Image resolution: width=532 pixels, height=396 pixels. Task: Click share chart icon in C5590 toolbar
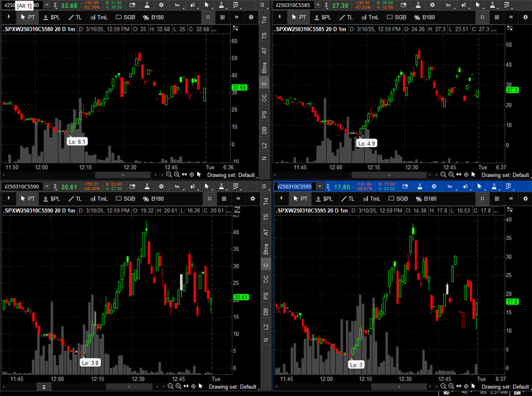pyautogui.click(x=133, y=186)
